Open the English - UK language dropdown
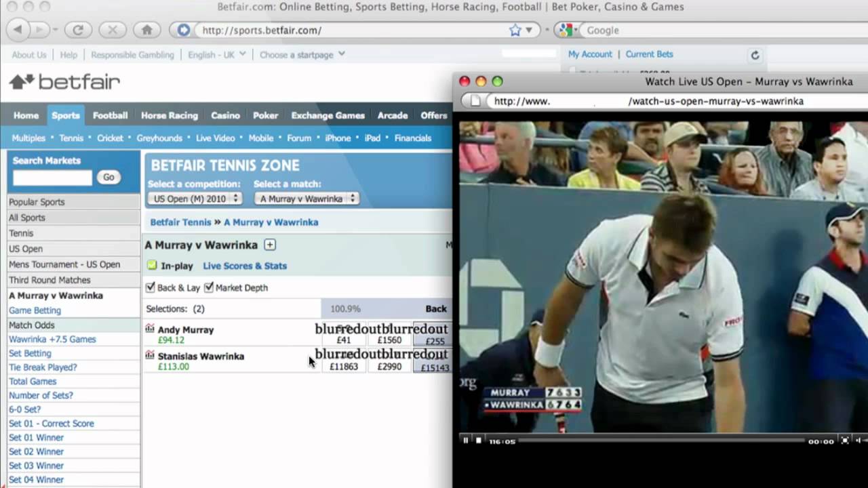868x488 pixels. click(x=217, y=55)
